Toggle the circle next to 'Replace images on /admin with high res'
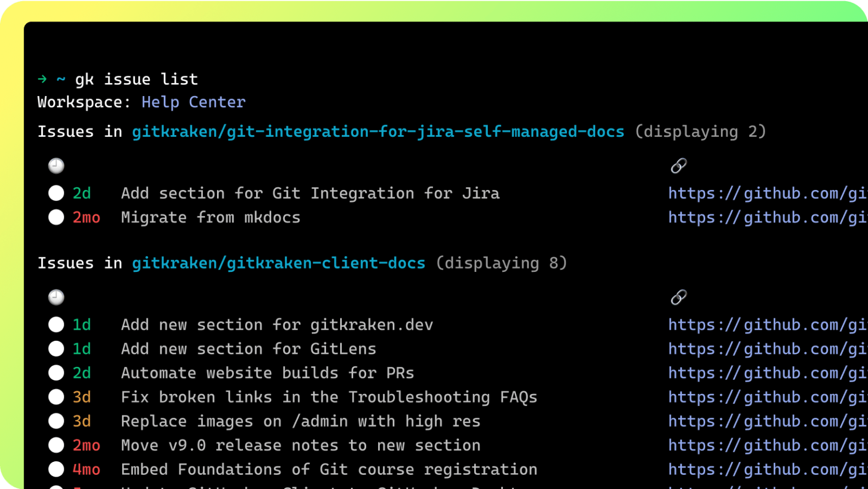Screen dimensions: 868x489 coord(56,421)
